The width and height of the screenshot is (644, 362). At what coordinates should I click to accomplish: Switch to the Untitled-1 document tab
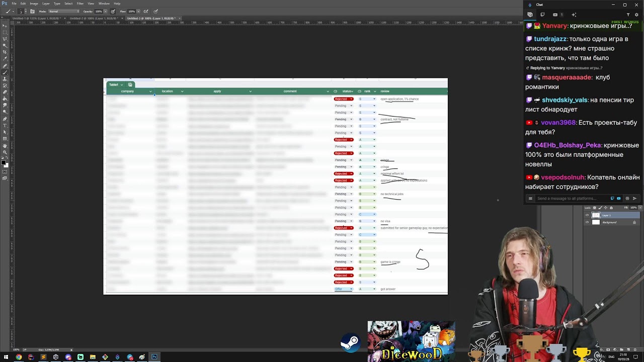[37, 18]
